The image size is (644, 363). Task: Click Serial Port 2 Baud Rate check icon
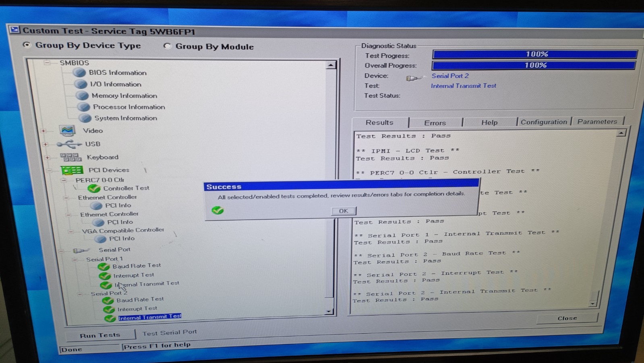[108, 300]
